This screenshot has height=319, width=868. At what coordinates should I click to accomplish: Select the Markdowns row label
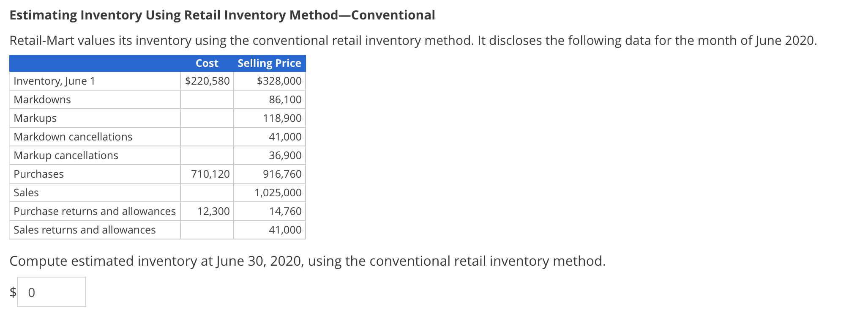coord(42,99)
